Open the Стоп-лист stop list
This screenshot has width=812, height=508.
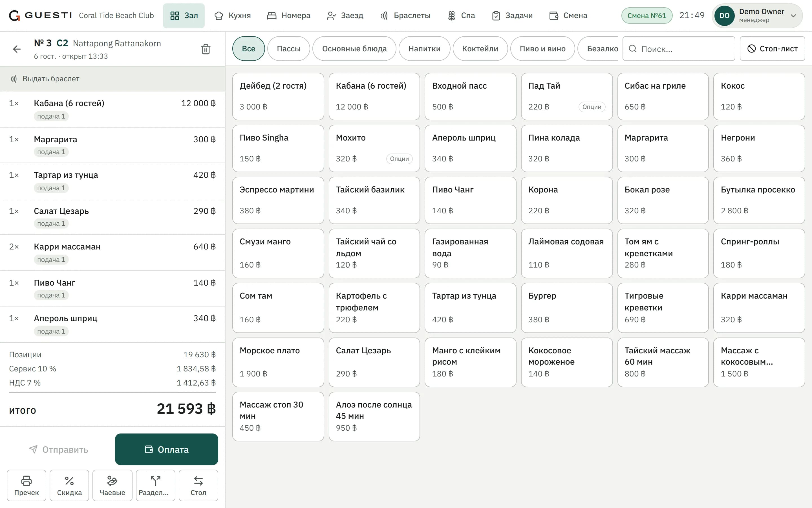pyautogui.click(x=772, y=49)
